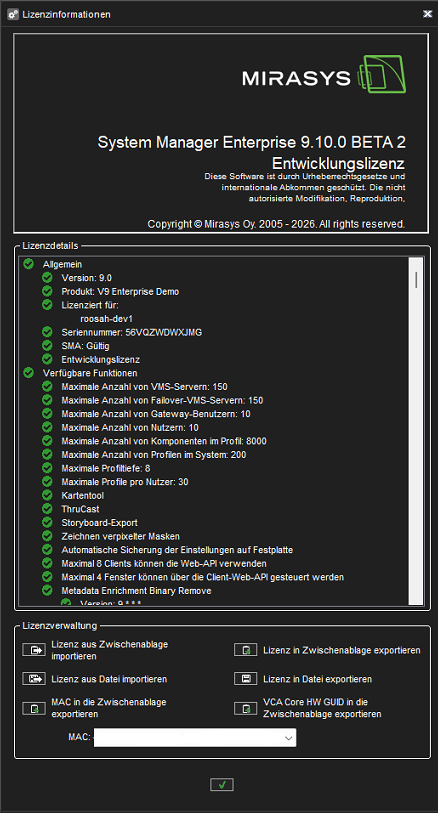Click Lizenz aus Datei importieren label
This screenshot has height=813, width=438.
(109, 679)
